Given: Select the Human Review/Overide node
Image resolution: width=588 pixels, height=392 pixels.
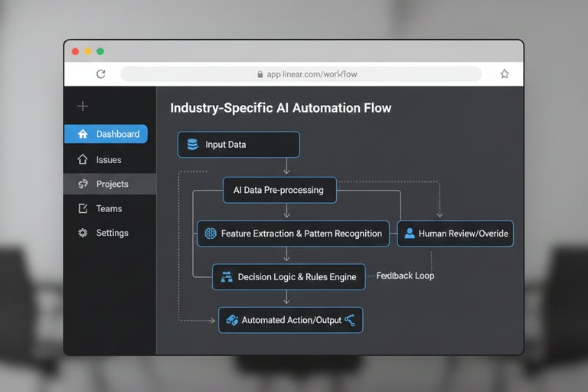Looking at the screenshot, I should (456, 234).
